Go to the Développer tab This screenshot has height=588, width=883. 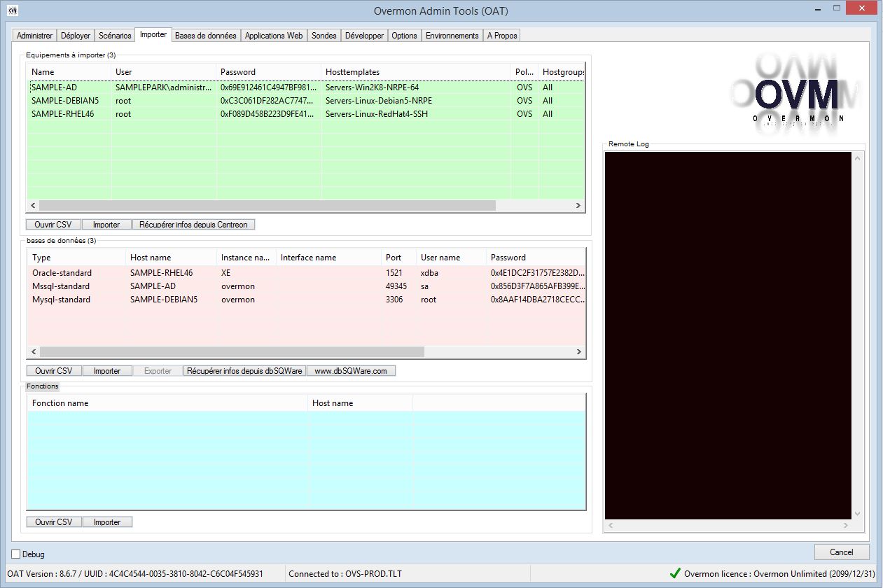click(365, 36)
